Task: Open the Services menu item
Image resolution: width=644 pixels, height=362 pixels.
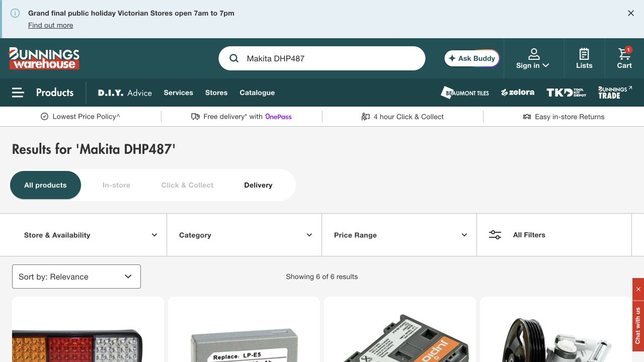Action: pos(178,93)
